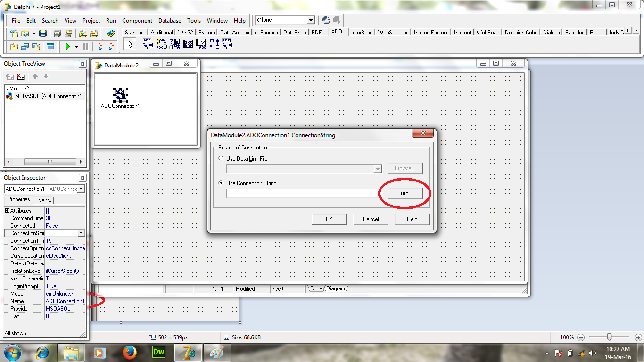Select Use Data Link File option

pyautogui.click(x=221, y=159)
